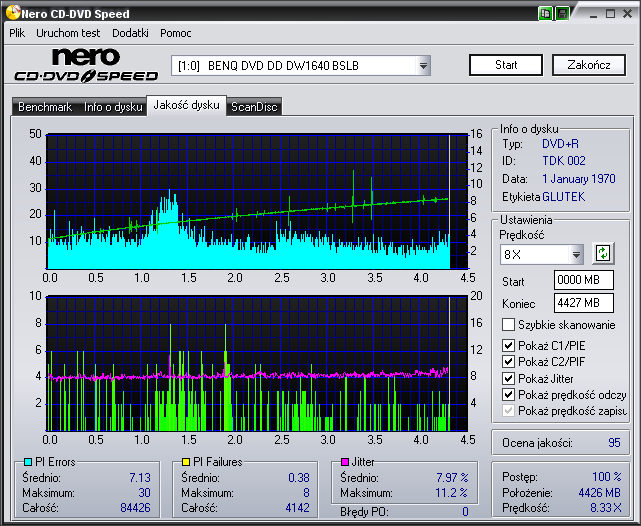Click the Start button
The height and width of the screenshot is (526, 641).
coord(506,65)
